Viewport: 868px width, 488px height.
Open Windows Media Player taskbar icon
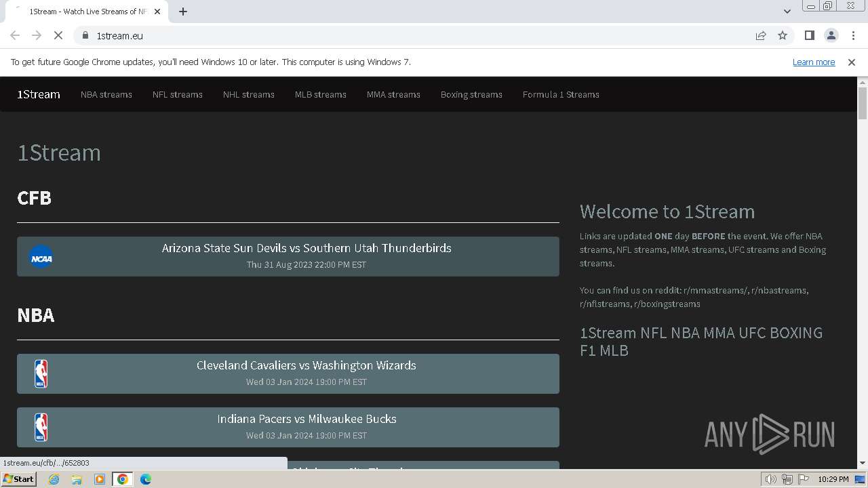100,479
